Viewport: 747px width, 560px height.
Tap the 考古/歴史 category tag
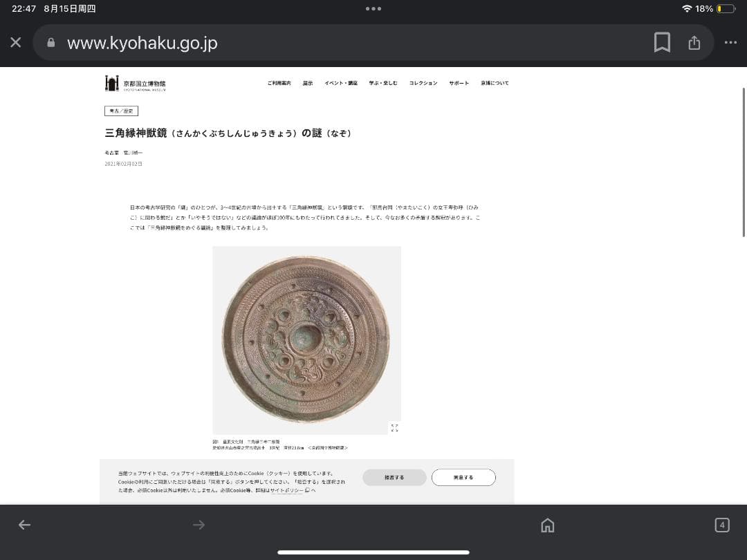(x=120, y=111)
